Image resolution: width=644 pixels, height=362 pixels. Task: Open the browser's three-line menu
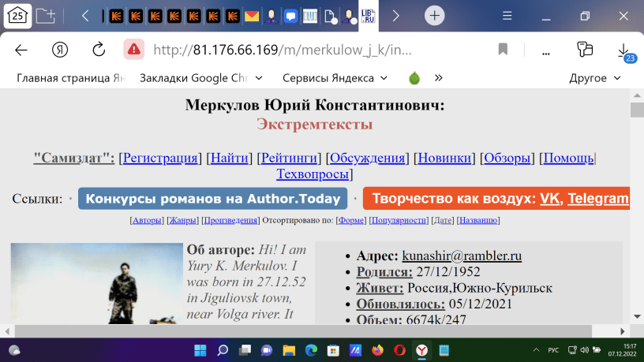coord(508,16)
